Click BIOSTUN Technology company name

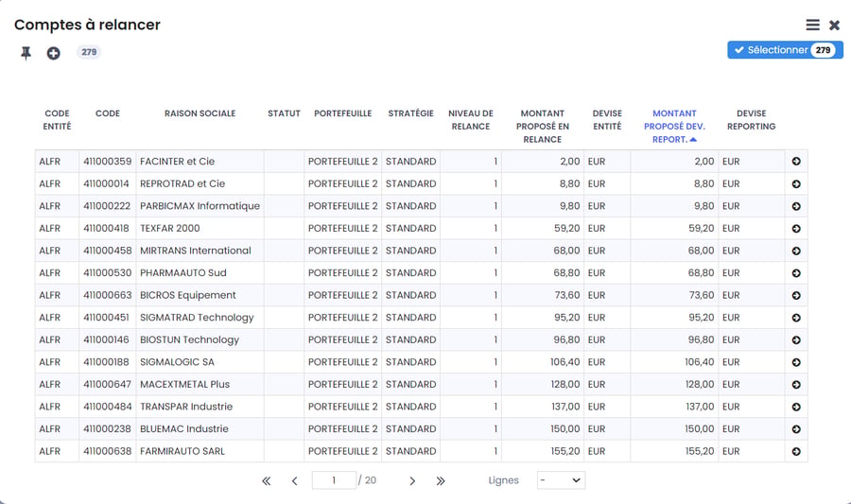pos(189,339)
